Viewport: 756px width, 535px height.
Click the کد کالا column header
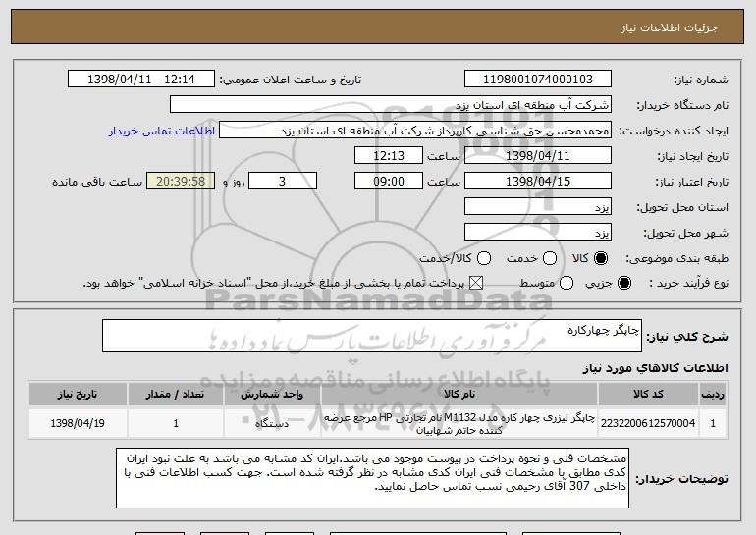[648, 395]
